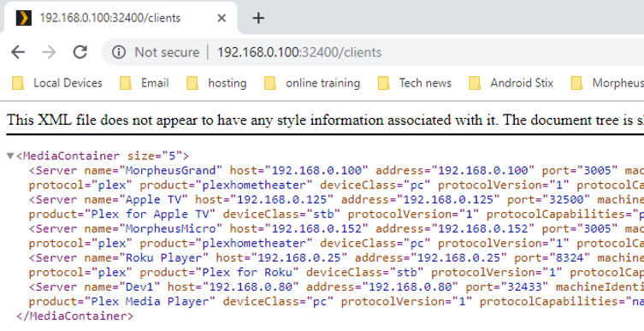
Task: Click the port "32433" value
Action: [524, 287]
